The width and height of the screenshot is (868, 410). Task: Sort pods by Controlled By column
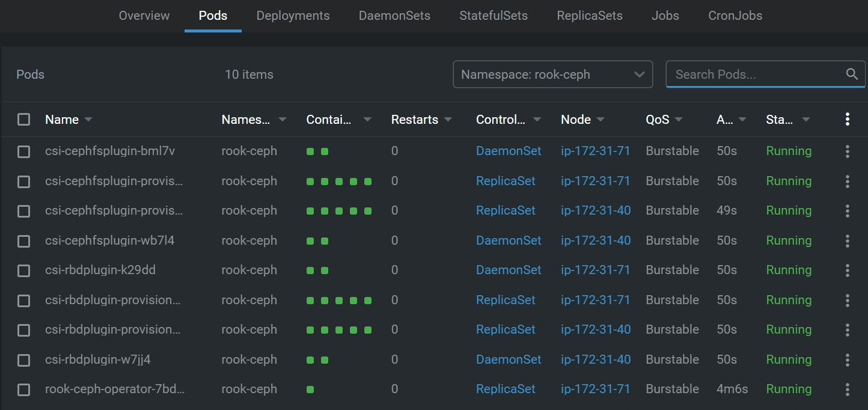[x=509, y=120]
